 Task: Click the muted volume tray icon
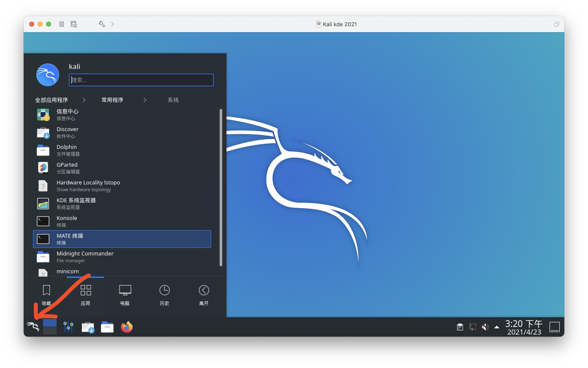(485, 327)
